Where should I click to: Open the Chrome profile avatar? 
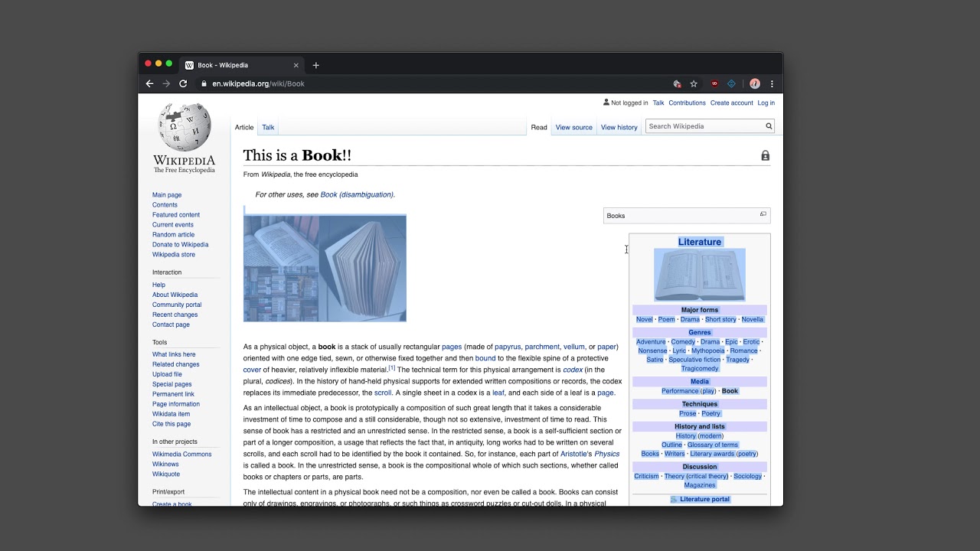click(755, 83)
